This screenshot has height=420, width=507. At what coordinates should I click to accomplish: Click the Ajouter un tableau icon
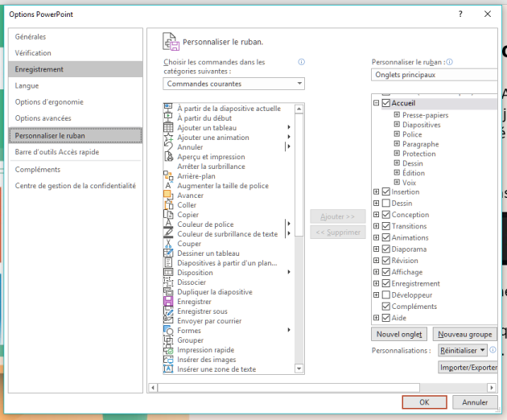click(168, 128)
